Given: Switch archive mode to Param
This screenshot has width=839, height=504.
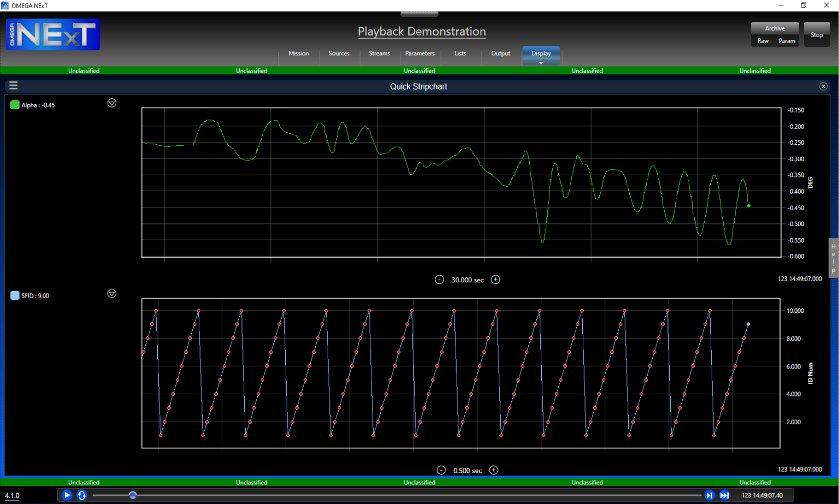Looking at the screenshot, I should (x=787, y=40).
